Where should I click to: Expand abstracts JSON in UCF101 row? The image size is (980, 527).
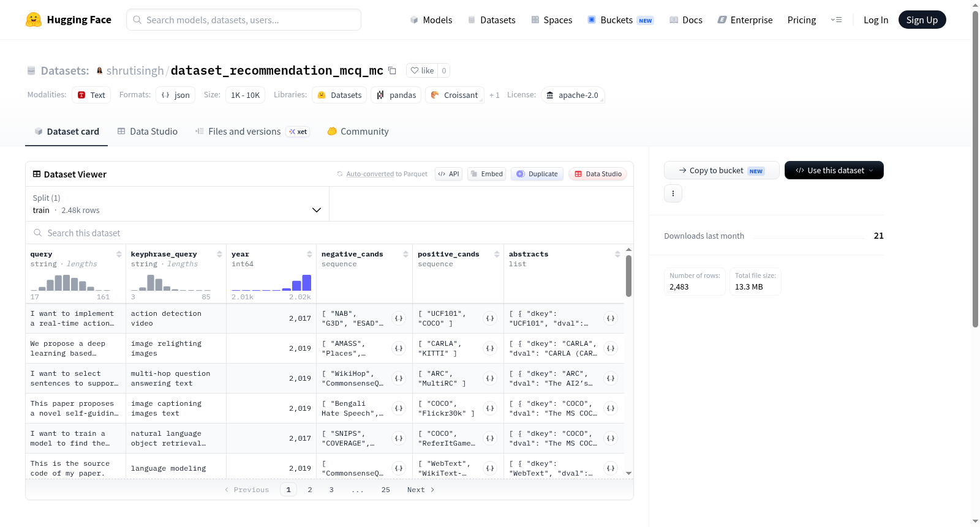[x=611, y=318]
